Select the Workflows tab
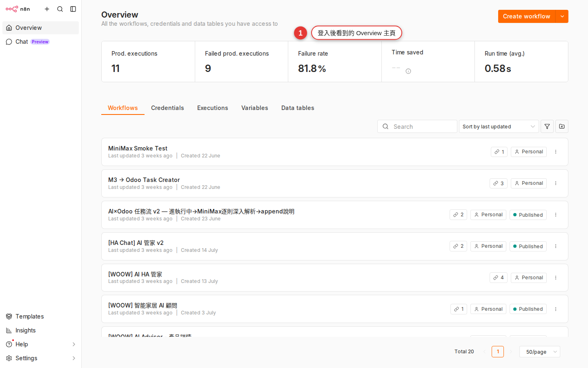Viewport: 588px width, 368px height. 123,108
